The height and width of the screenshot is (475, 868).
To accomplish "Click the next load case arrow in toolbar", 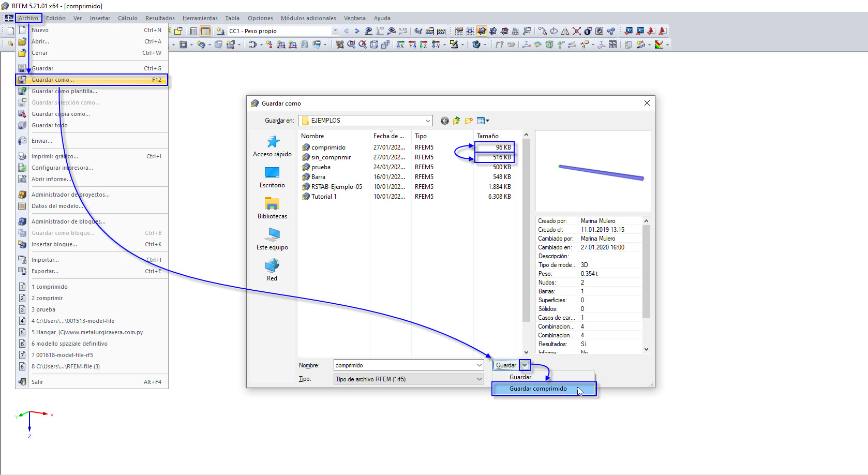I will tap(357, 31).
